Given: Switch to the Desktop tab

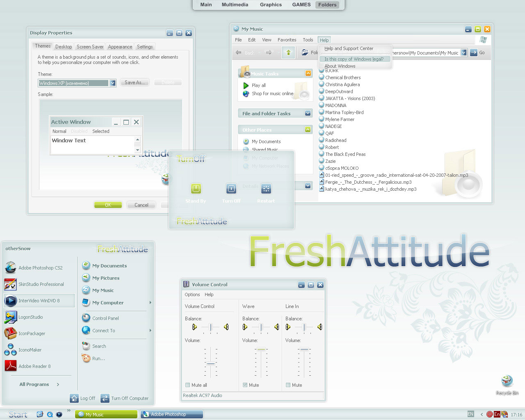Looking at the screenshot, I should tap(64, 47).
